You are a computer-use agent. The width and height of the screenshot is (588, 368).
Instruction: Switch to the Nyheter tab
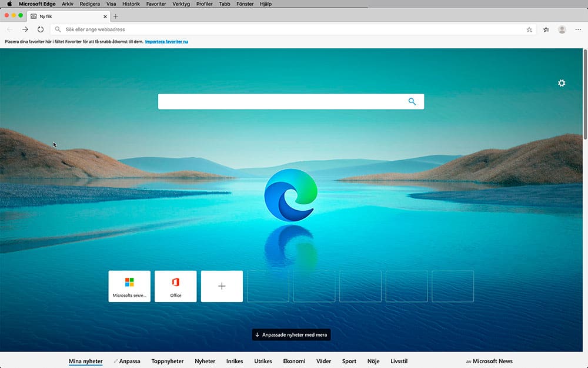coord(205,362)
